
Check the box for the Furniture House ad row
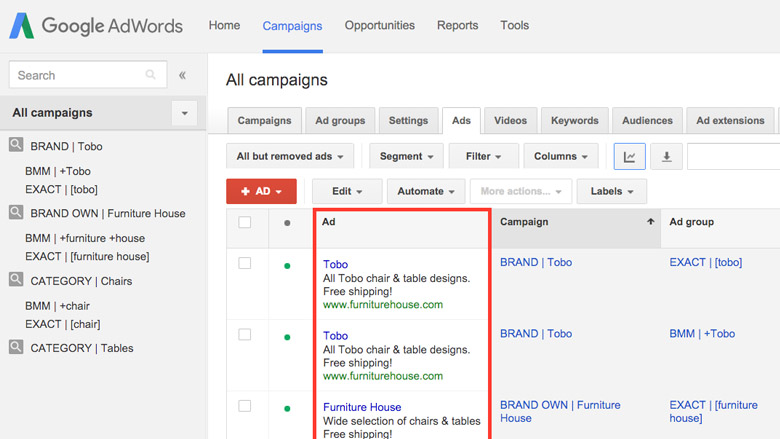point(245,406)
